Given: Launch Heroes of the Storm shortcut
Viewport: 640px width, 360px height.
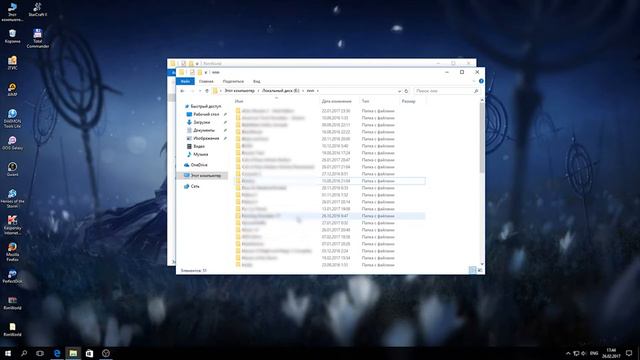Looking at the screenshot, I should click(x=12, y=198).
